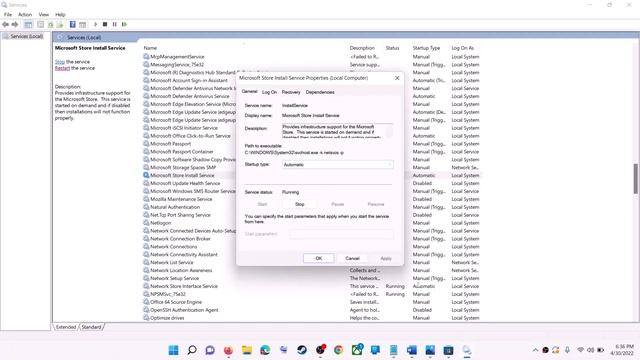
Task: Select OpenSSH Authentication Agent row
Action: 184,310
